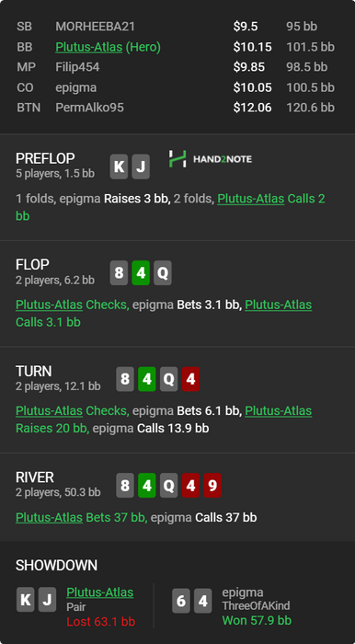Click Plutus-Atlas Bets 37 bb river action

tap(81, 517)
